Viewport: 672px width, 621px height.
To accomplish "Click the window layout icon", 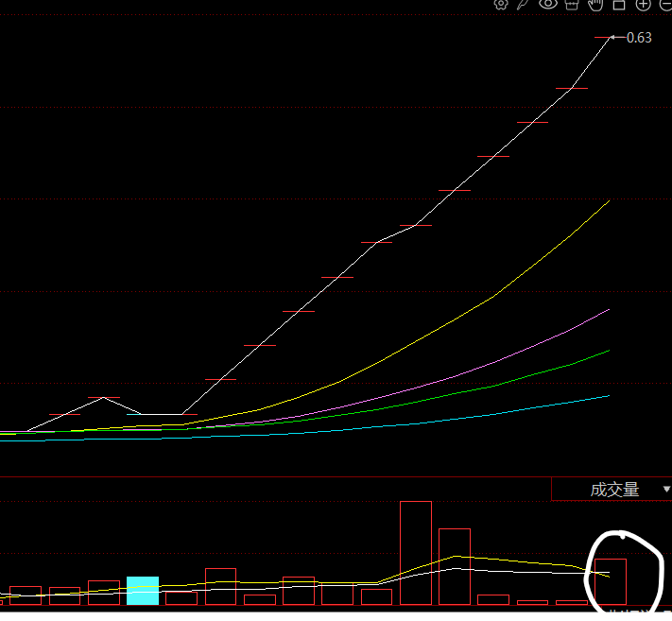I will tap(619, 5).
